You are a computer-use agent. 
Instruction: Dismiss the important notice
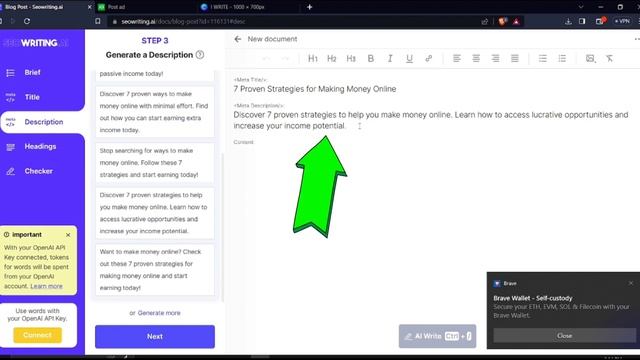click(x=68, y=235)
